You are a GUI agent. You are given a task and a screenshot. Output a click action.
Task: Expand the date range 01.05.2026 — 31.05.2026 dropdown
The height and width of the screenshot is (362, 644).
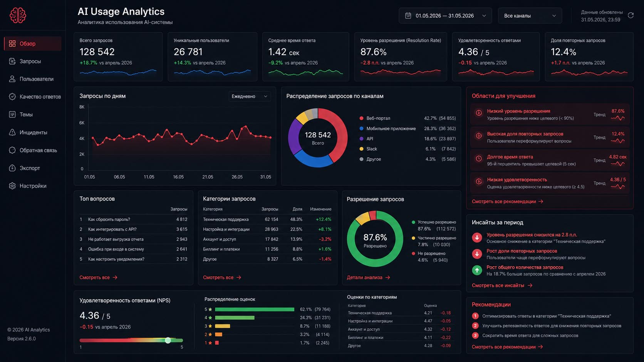pos(445,16)
